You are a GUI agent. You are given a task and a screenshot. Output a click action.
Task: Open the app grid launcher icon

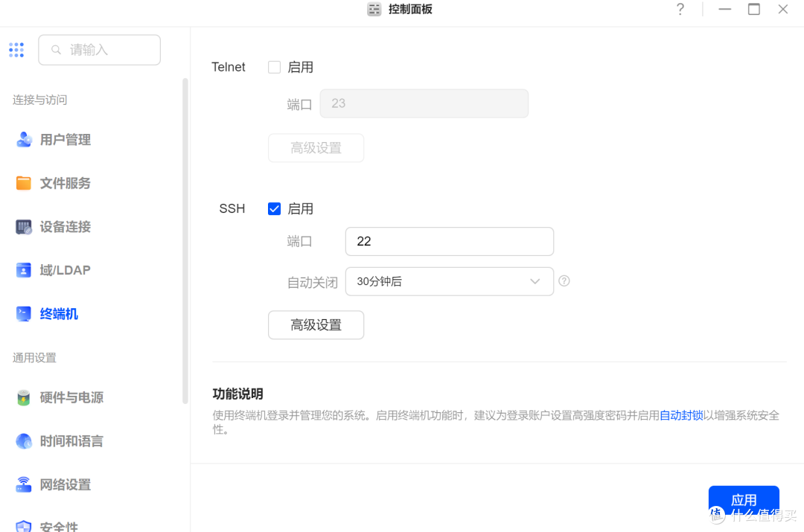point(16,50)
